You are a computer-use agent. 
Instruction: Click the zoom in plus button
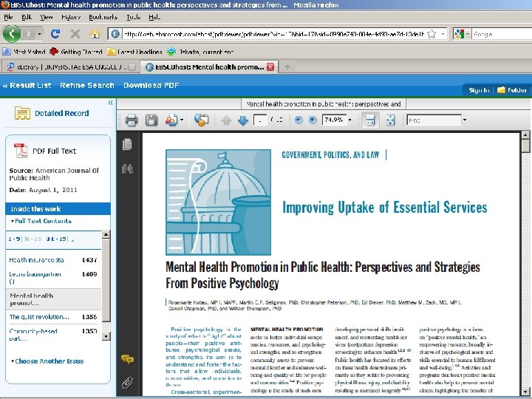(x=313, y=120)
